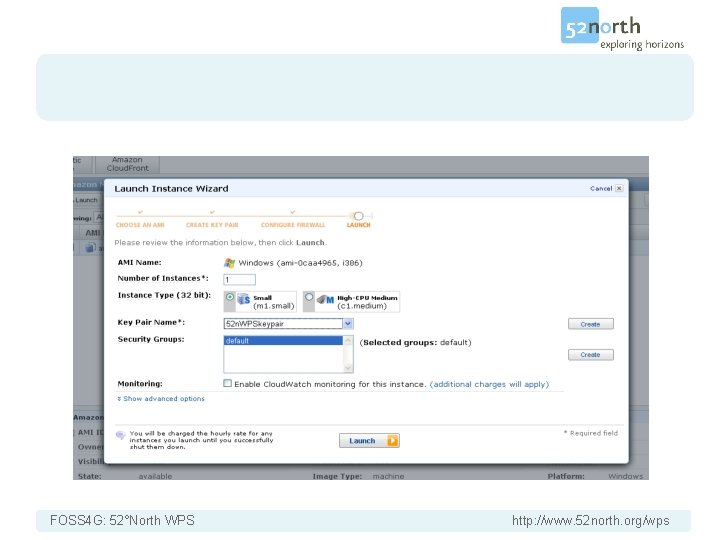Enable CloudWatch monitoring checkbox
The height and width of the screenshot is (540, 720).
227,383
